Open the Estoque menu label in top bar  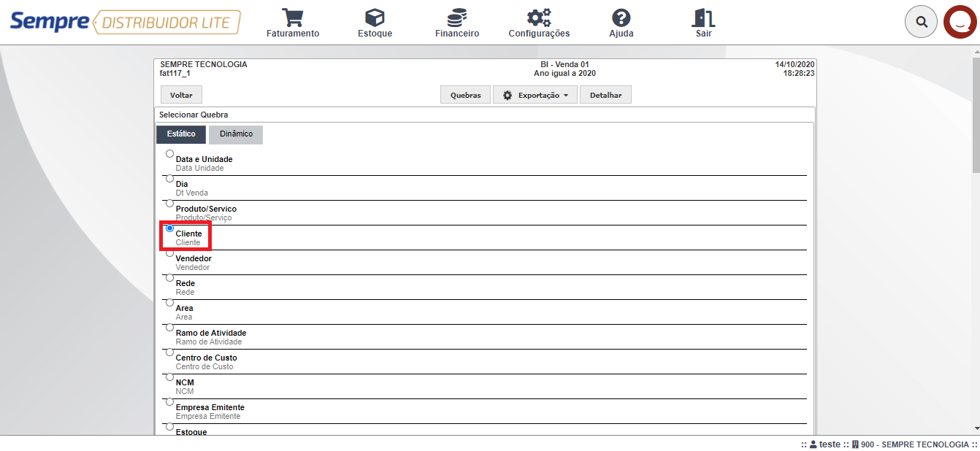tap(375, 34)
